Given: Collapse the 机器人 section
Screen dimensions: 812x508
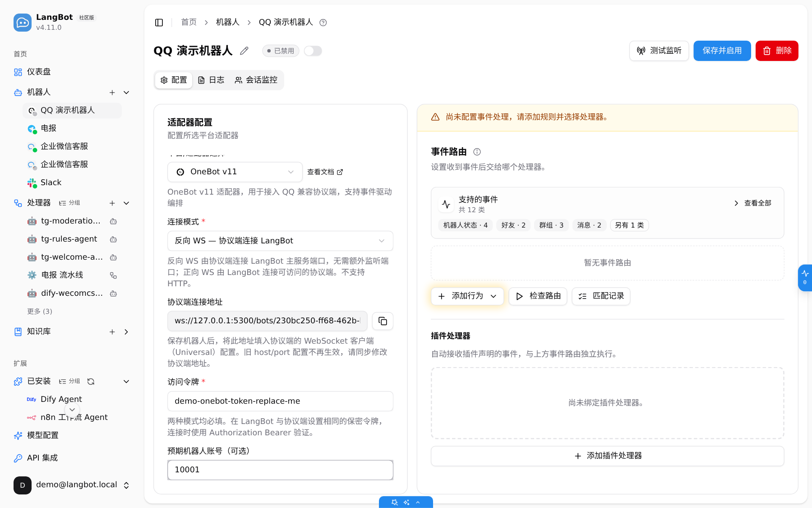Looking at the screenshot, I should [126, 93].
